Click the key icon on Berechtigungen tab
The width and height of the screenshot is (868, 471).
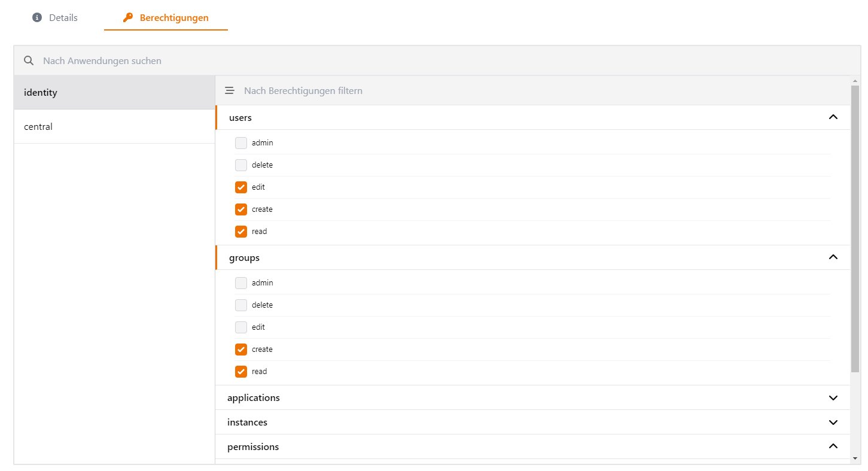coord(128,18)
